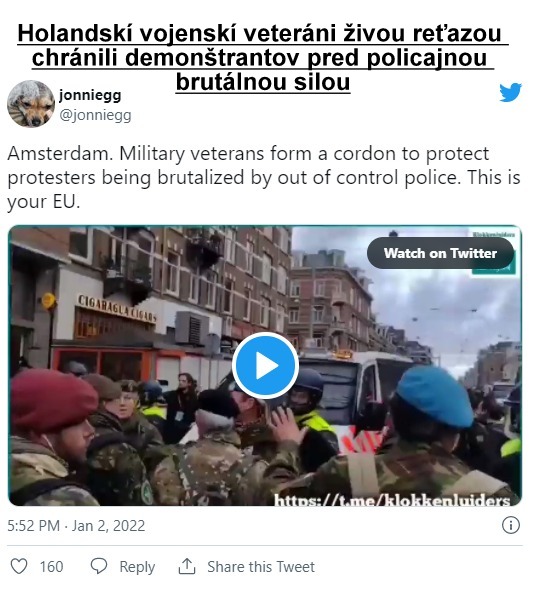This screenshot has width=533, height=592.
Task: Play the embedded Amsterdam video
Action: point(265,365)
